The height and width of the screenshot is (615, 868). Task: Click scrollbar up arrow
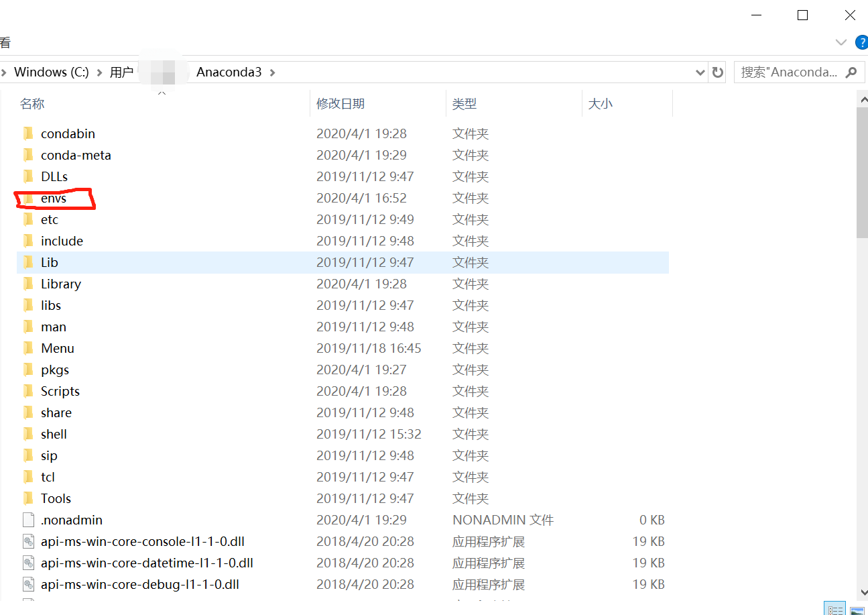point(863,99)
